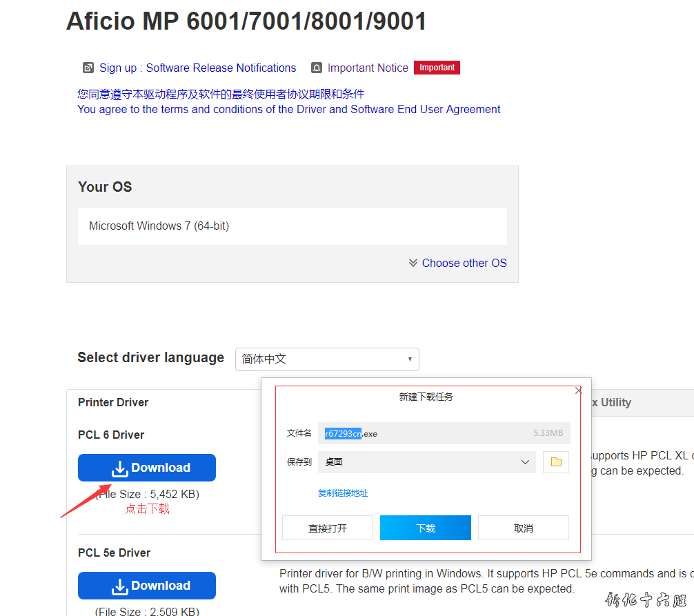Viewport: 694px width, 616px height.
Task: Close the 新建下载任务 dialog with the X
Action: tap(579, 390)
